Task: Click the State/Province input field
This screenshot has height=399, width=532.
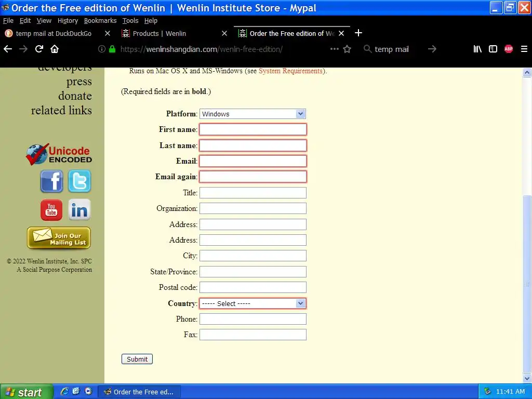Action: (253, 272)
